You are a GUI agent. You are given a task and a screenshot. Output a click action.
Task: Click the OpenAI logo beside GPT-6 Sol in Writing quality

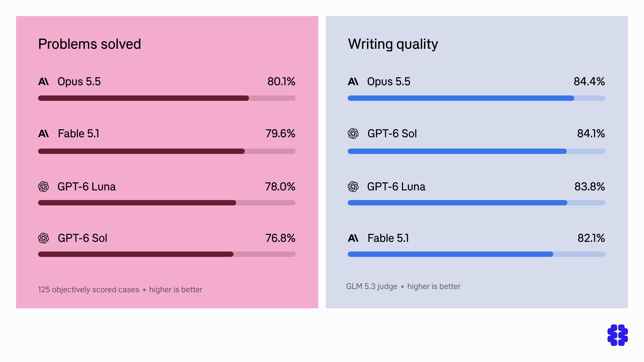(x=353, y=134)
